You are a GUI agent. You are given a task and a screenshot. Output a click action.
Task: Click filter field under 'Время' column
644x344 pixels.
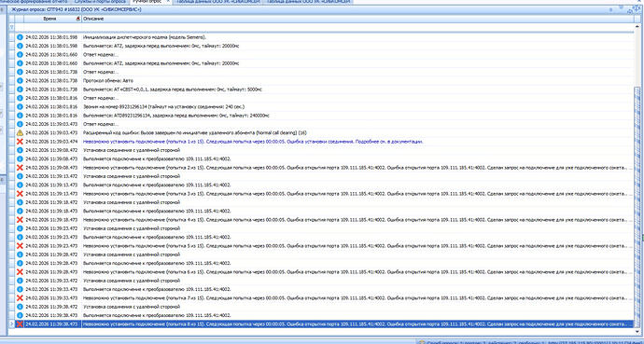click(x=52, y=27)
